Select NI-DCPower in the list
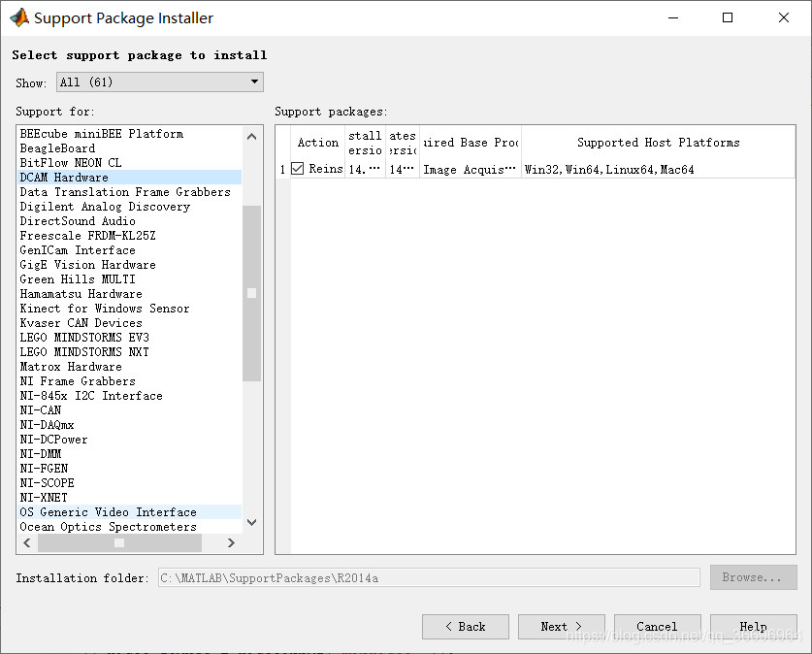The width and height of the screenshot is (812, 654). [x=129, y=440]
